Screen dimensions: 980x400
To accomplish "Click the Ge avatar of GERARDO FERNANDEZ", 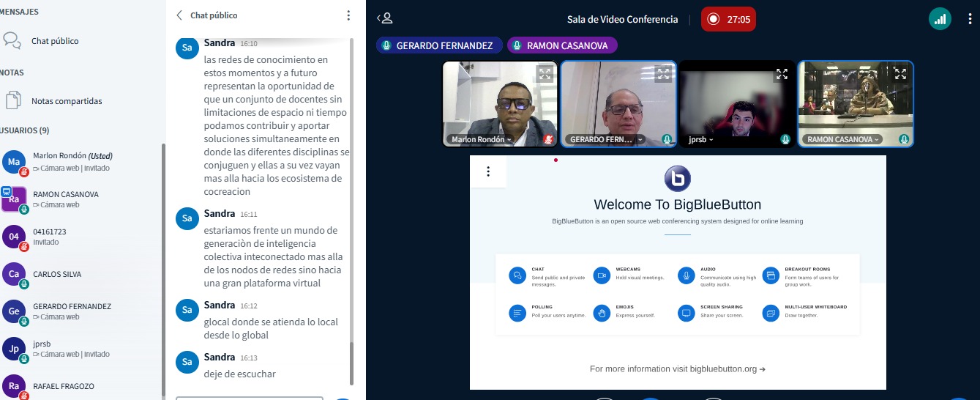I will [14, 311].
